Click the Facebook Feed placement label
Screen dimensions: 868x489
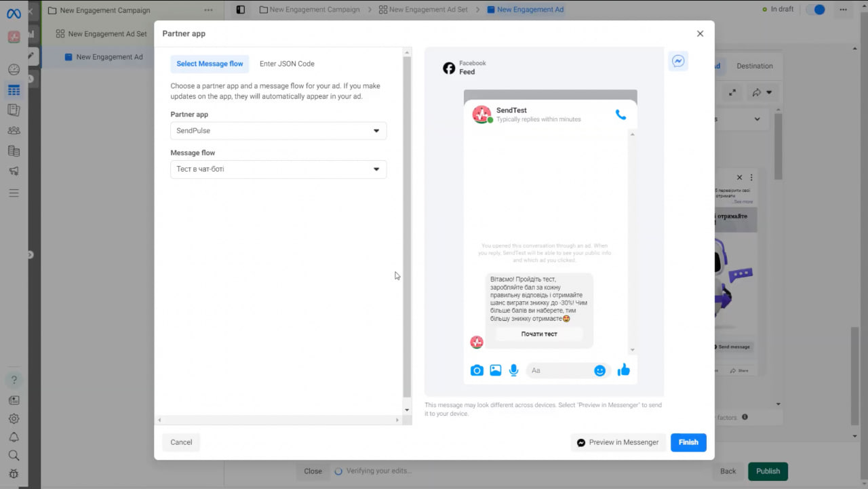pos(465,68)
